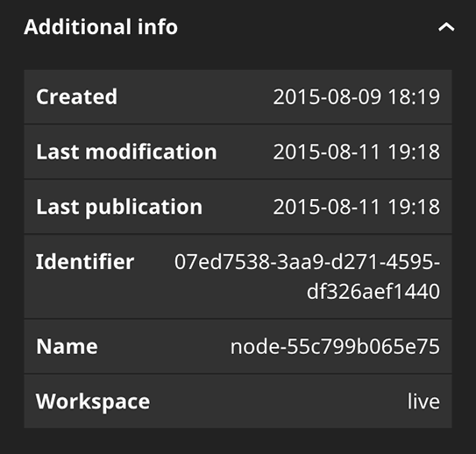
Task: Collapse the Additional info section chevron
Action: (446, 27)
